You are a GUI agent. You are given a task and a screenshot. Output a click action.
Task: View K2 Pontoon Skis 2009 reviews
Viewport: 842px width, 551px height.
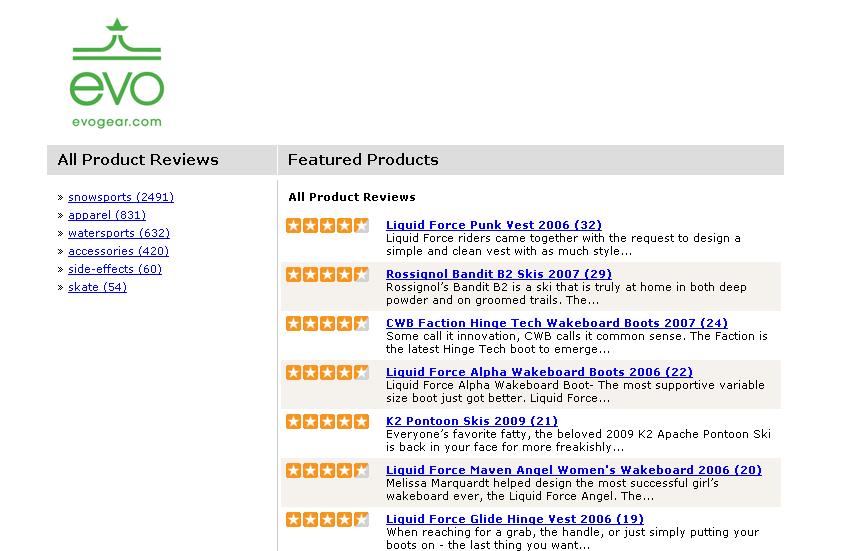pos(472,421)
